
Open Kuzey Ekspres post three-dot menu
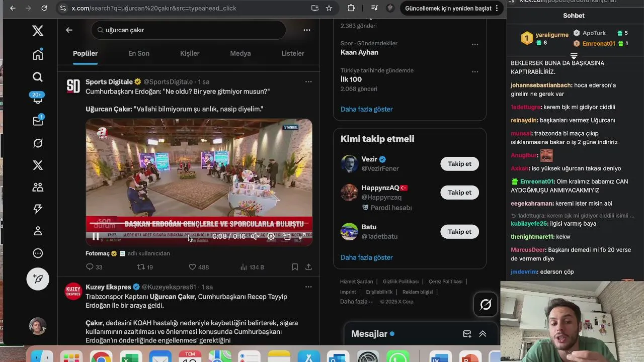[x=308, y=287]
